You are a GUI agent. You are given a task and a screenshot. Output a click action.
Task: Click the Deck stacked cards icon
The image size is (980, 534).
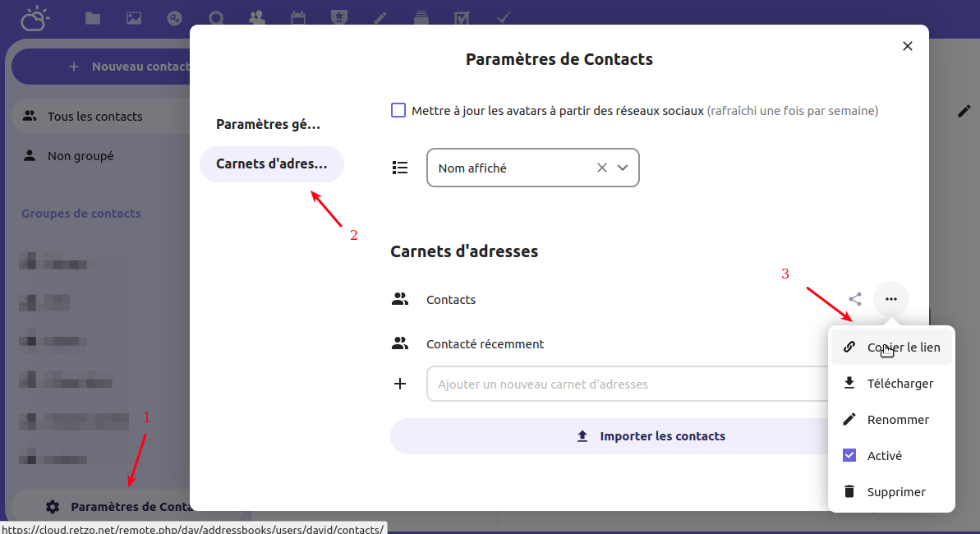tap(421, 18)
